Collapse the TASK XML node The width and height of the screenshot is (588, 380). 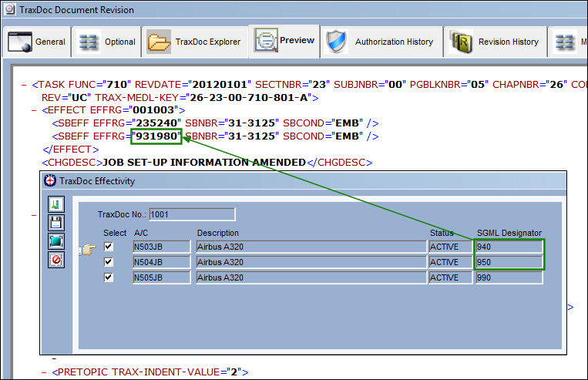click(x=24, y=85)
